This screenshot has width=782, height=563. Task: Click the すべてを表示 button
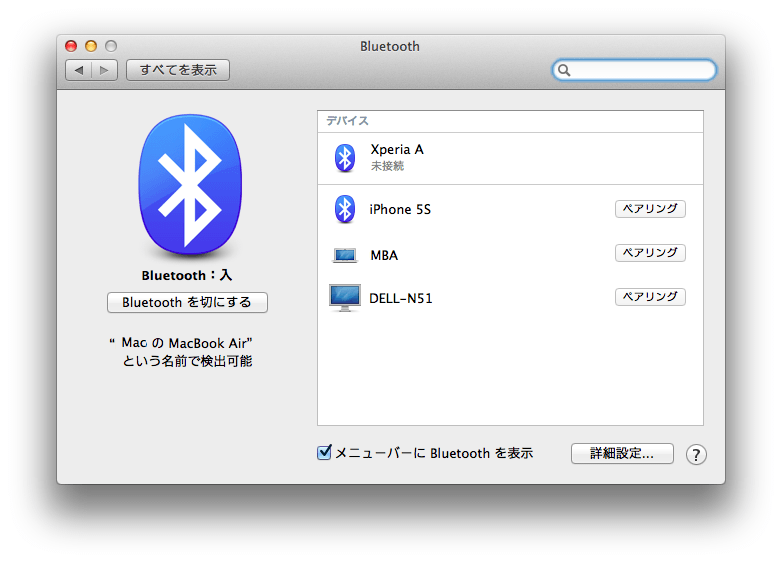[178, 70]
